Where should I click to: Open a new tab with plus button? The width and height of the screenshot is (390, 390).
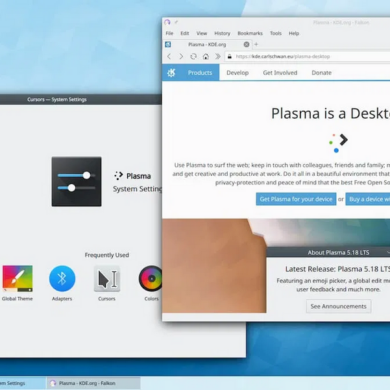256,44
